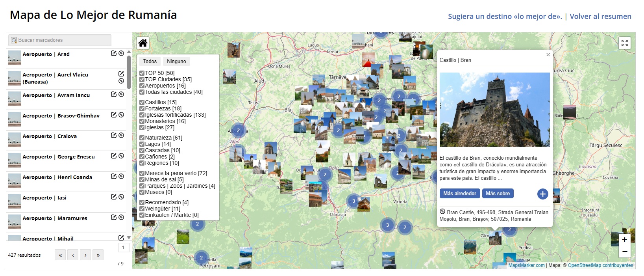Open the Volver al resumen link
This screenshot has height=276, width=644.
[x=600, y=17]
